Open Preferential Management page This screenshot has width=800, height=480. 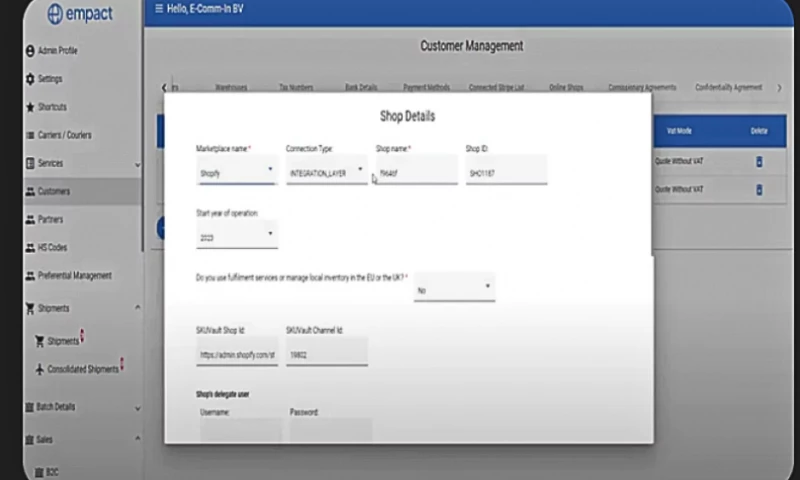coord(74,275)
